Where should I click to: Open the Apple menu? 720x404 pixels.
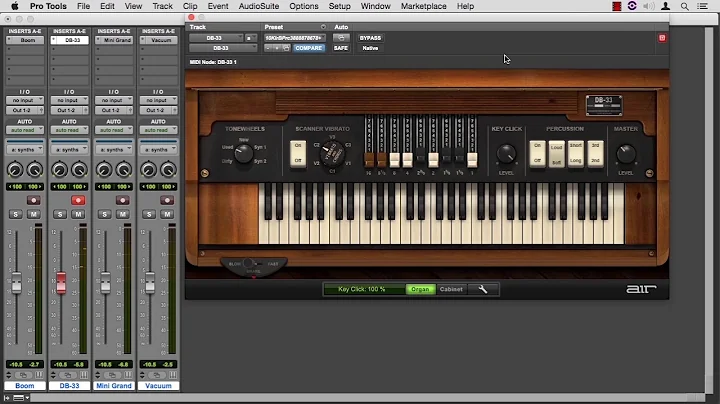tap(15, 6)
